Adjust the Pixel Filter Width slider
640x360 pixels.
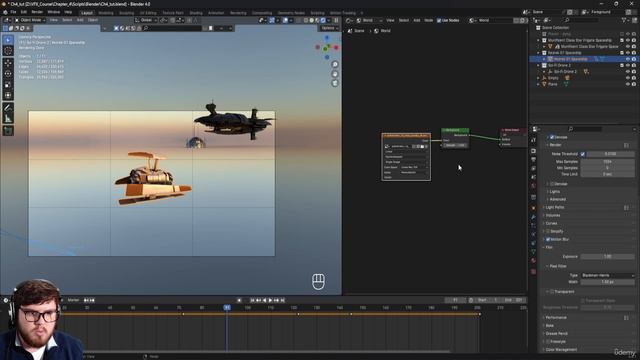[608, 282]
